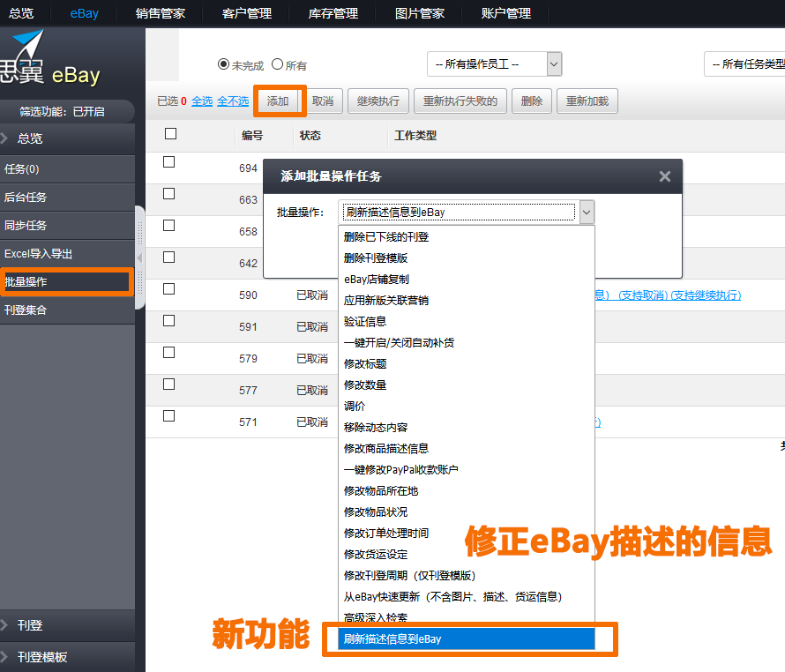Choose 修改货运设定 from the list
Viewport: 785px width, 672px height.
[x=467, y=555]
